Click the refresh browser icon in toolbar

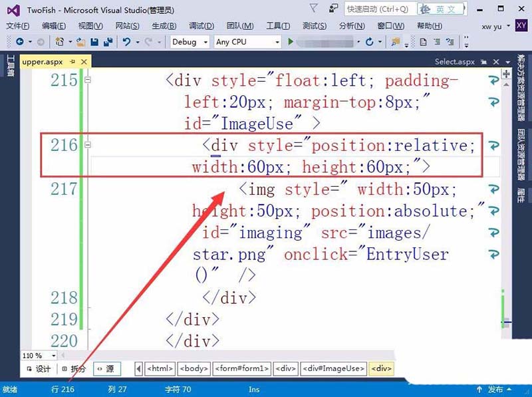pyautogui.click(x=370, y=42)
